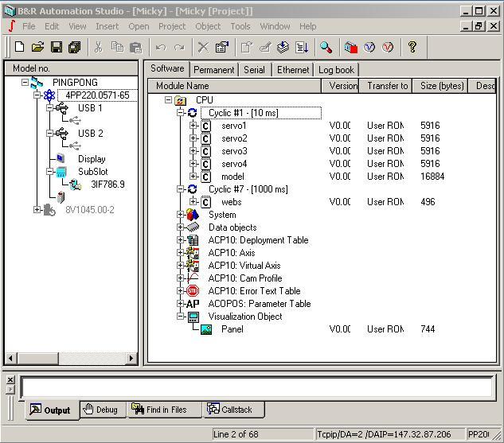The width and height of the screenshot is (504, 443).
Task: Open the Debug output tab
Action: click(103, 410)
